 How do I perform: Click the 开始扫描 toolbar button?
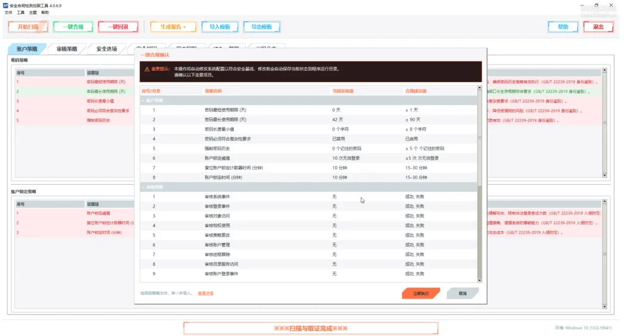click(28, 27)
